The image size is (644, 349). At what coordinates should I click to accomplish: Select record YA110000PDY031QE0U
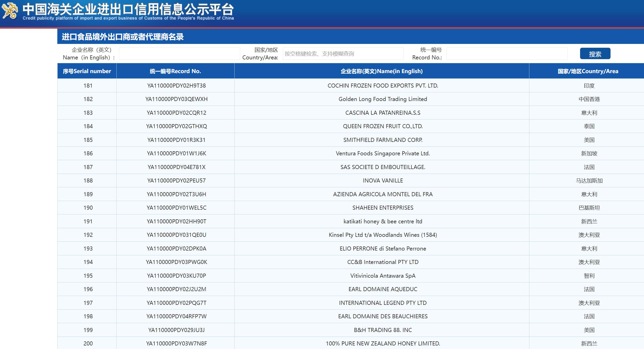click(177, 235)
